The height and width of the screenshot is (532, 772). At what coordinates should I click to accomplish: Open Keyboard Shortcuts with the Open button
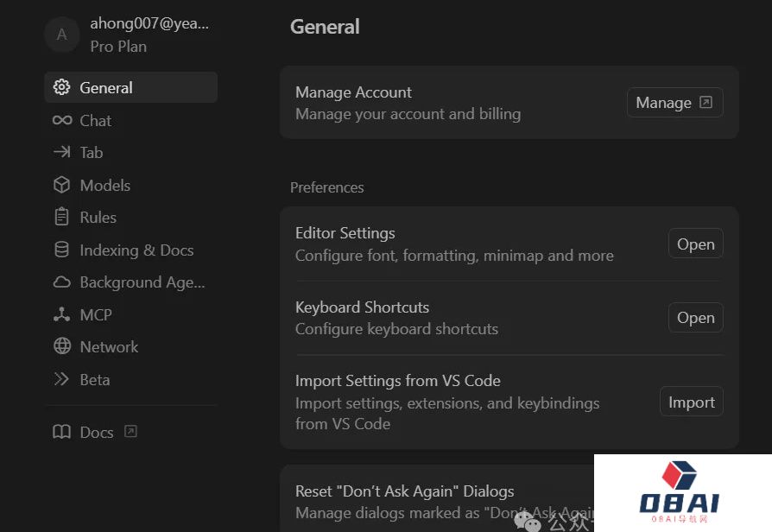click(x=696, y=317)
